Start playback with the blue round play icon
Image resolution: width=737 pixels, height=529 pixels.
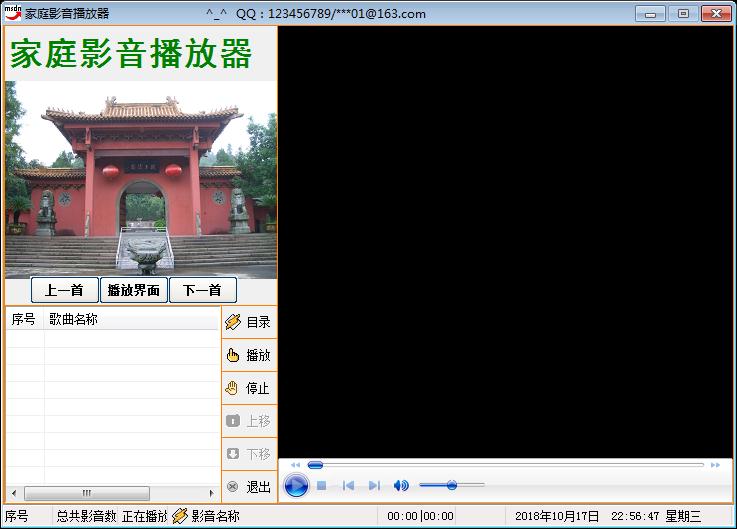(297, 486)
